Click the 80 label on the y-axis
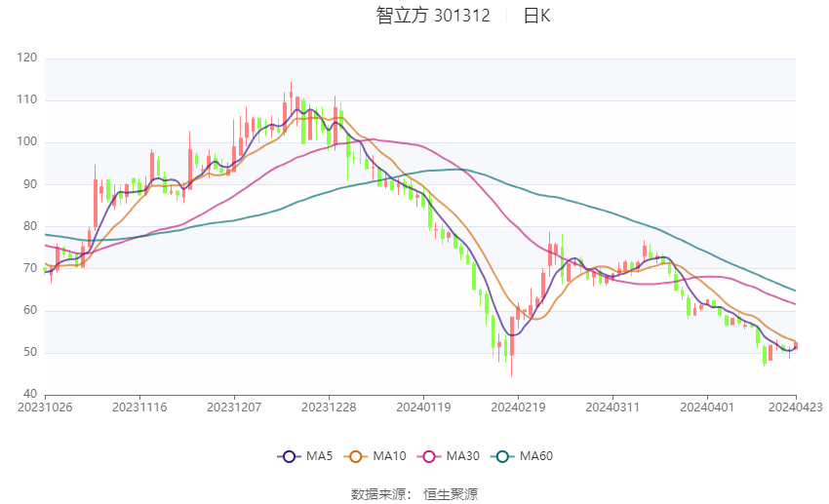This screenshot has width=829, height=504. [x=30, y=226]
